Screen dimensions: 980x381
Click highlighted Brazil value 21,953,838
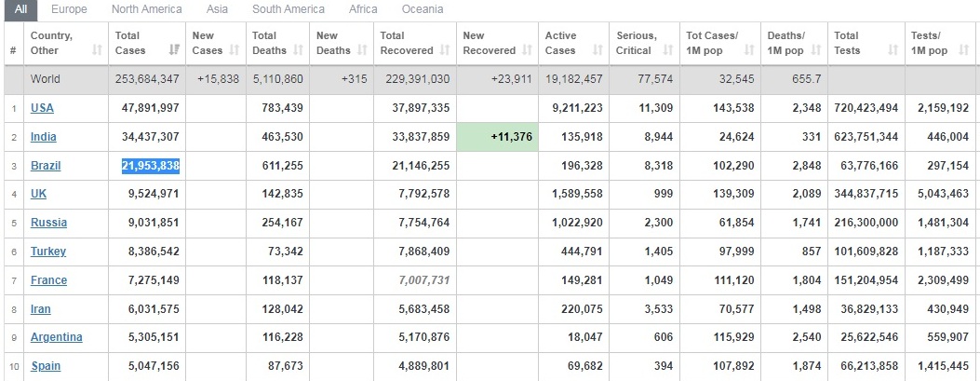pyautogui.click(x=151, y=166)
